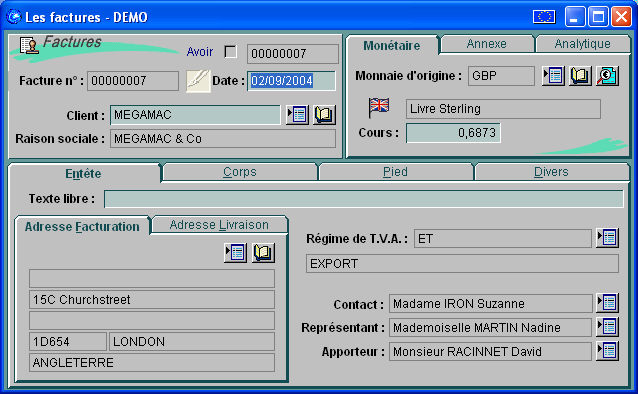Viewport: 638px width, 394px height.
Task: Open address list icon in Adresse Facturation
Action: point(236,253)
